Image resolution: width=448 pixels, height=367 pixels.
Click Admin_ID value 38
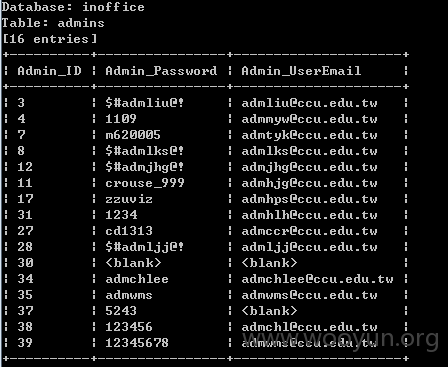25,327
